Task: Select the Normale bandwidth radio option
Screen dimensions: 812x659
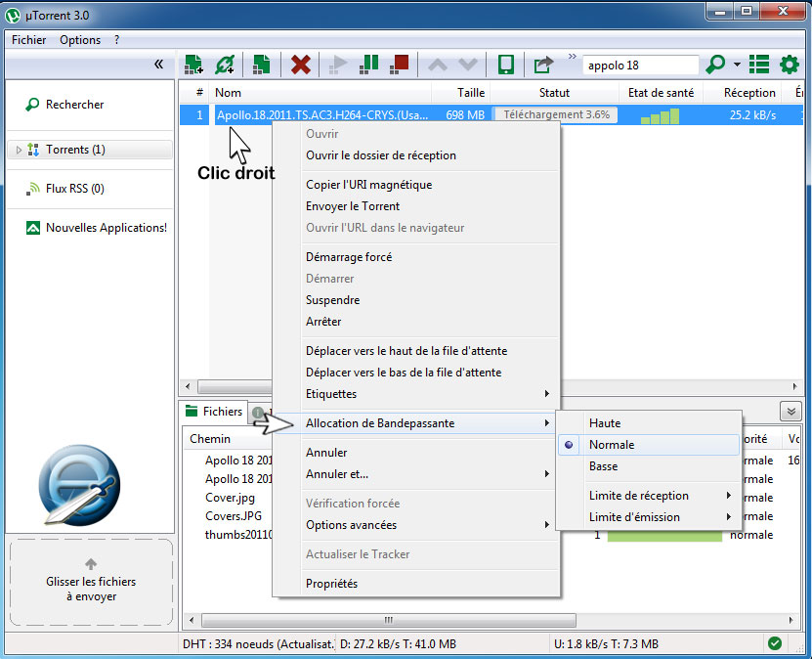Action: [649, 445]
